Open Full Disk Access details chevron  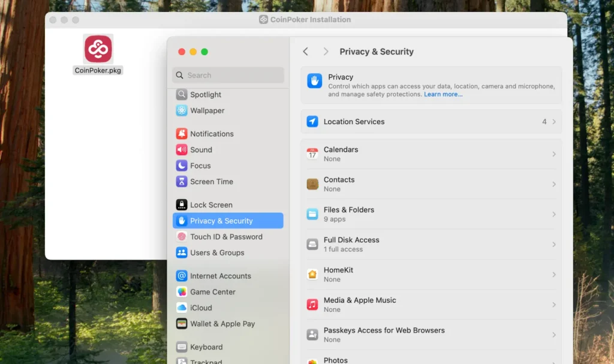point(554,245)
